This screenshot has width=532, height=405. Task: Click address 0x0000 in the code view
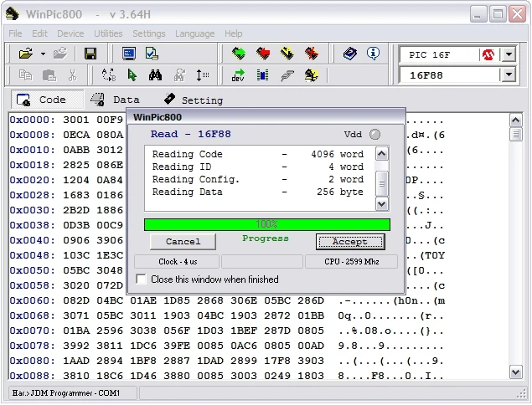(x=32, y=120)
